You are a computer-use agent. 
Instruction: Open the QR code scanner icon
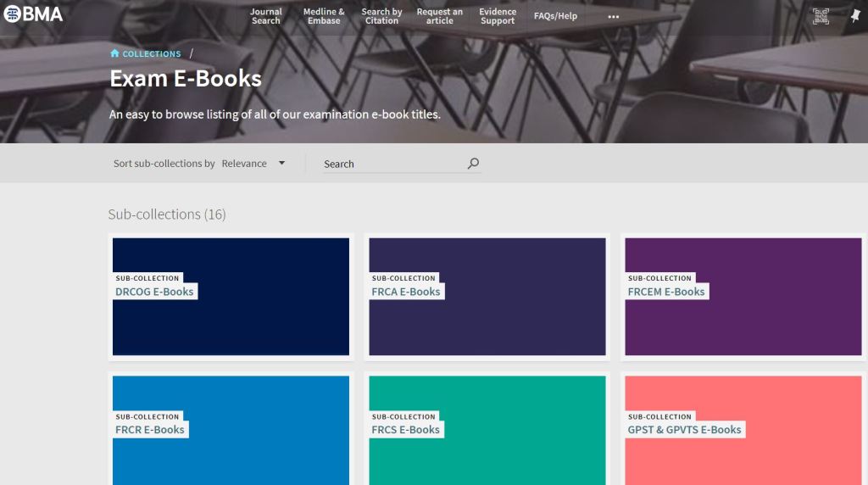pyautogui.click(x=821, y=16)
